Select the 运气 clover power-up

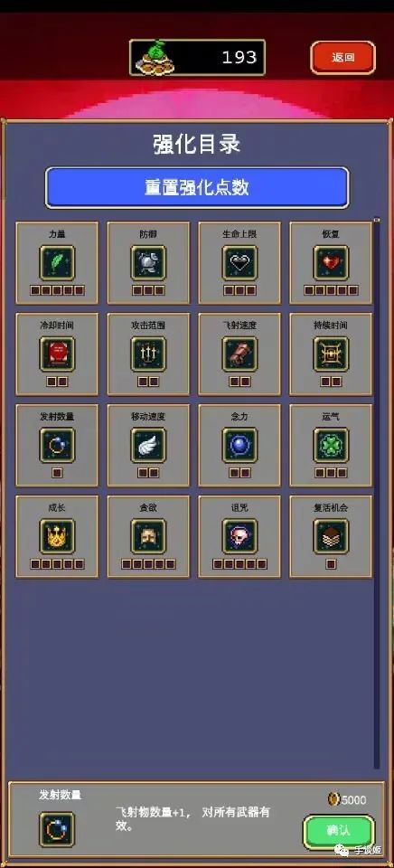(331, 446)
